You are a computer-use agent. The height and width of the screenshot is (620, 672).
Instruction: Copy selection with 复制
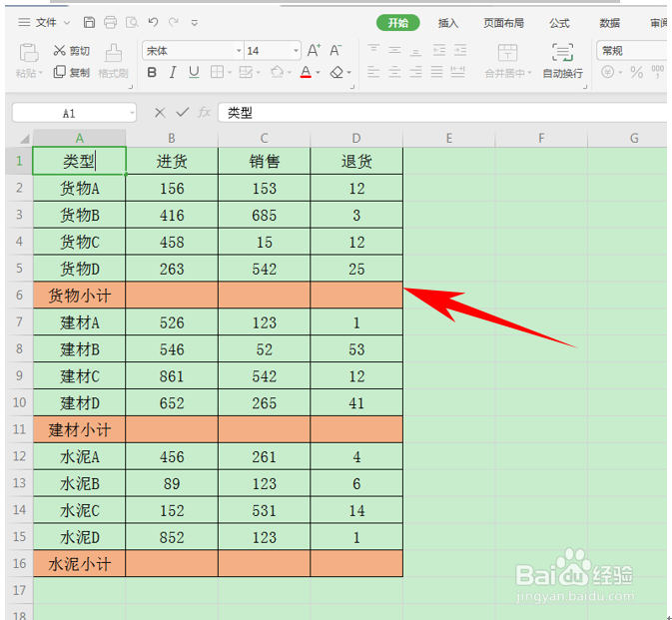(72, 73)
